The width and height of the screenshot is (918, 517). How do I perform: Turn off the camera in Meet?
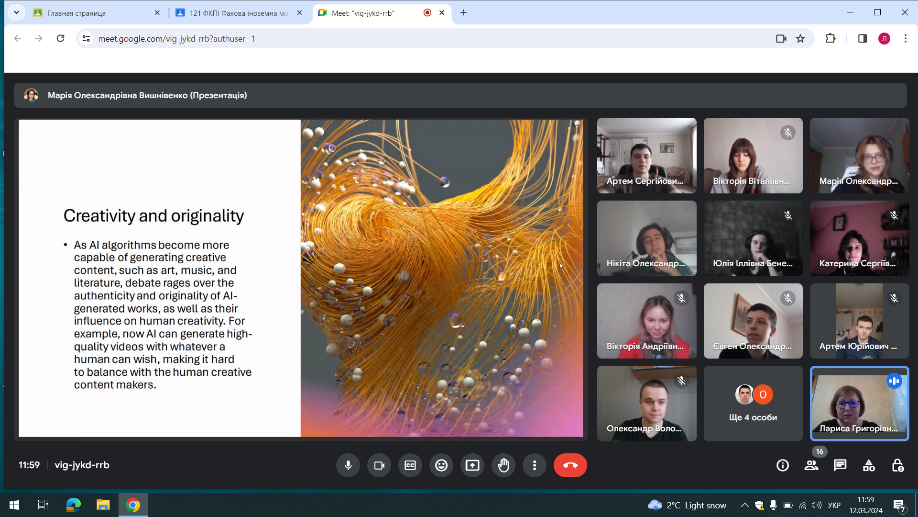click(379, 465)
